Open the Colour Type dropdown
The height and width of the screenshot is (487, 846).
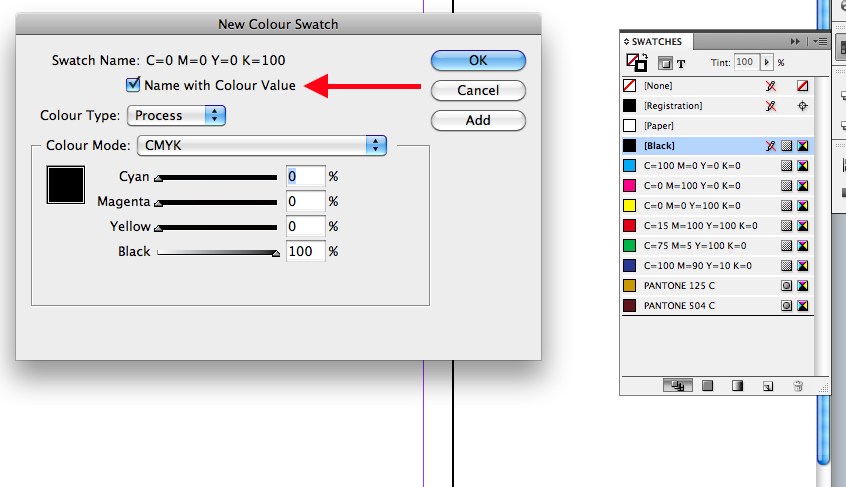pyautogui.click(x=176, y=115)
